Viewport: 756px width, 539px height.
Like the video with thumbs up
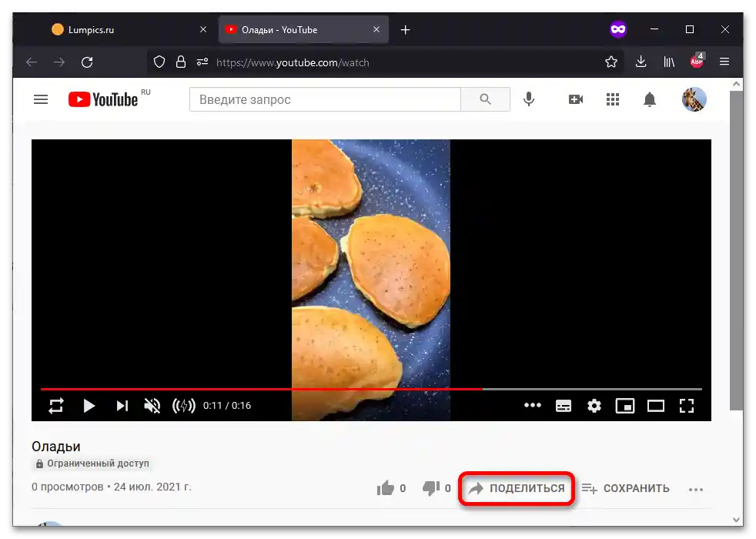pyautogui.click(x=386, y=487)
